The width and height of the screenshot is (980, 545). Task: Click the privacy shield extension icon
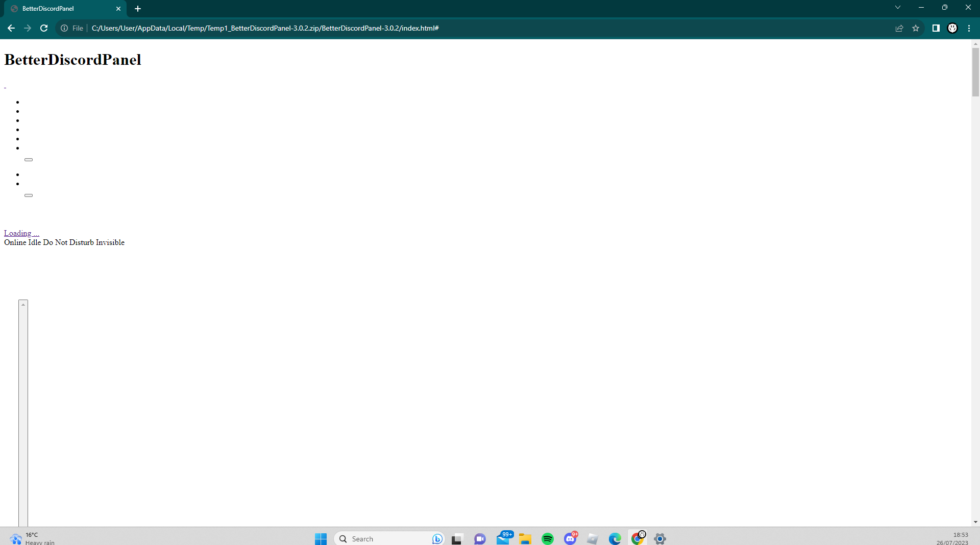click(x=952, y=28)
